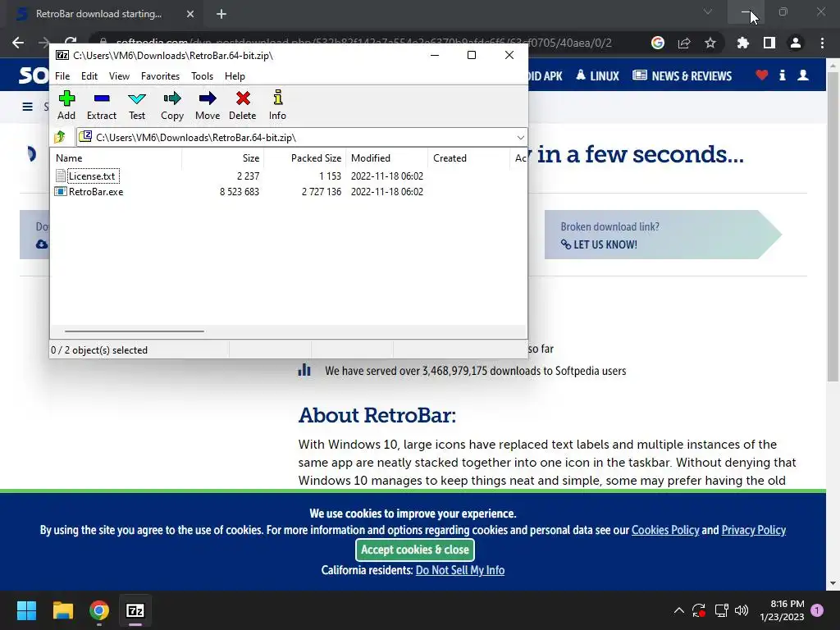Click the volume icon in system tray
Viewport: 840px width, 630px height.
coord(742,610)
